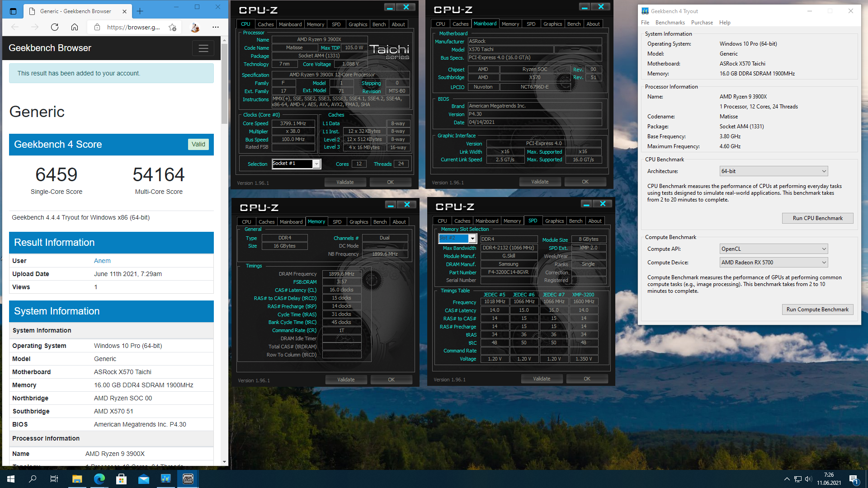The height and width of the screenshot is (488, 868).
Task: Click the browser refresh icon
Action: [55, 27]
